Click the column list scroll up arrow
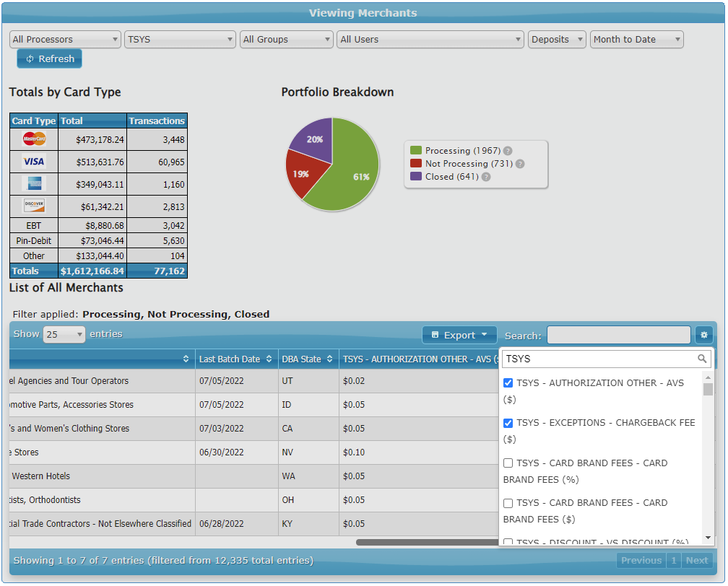Viewport: 728px width, 586px height. (x=708, y=377)
